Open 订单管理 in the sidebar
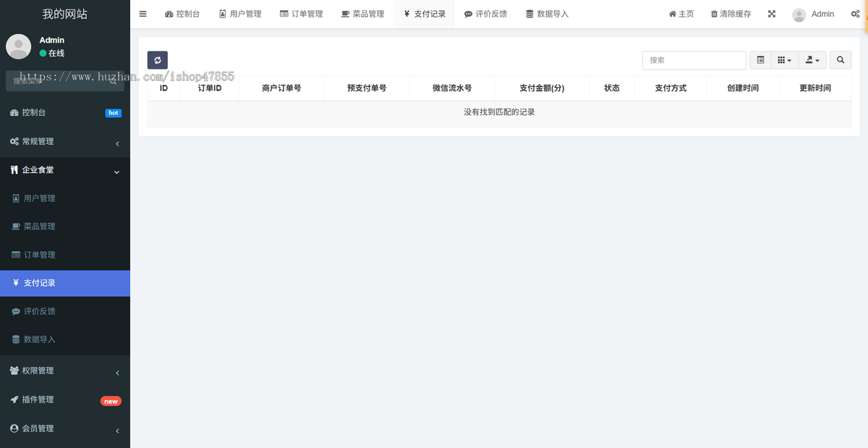This screenshot has height=448, width=868. (x=65, y=255)
